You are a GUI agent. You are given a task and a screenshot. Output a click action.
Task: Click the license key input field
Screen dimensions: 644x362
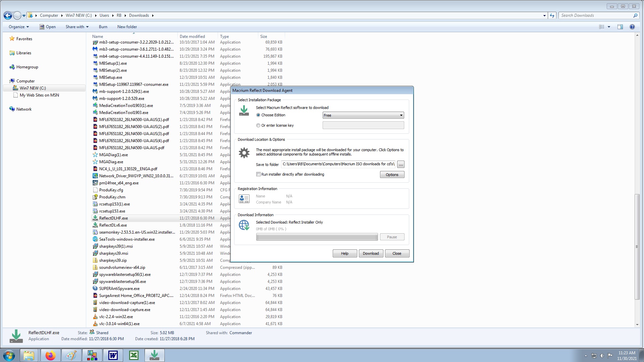click(x=363, y=125)
